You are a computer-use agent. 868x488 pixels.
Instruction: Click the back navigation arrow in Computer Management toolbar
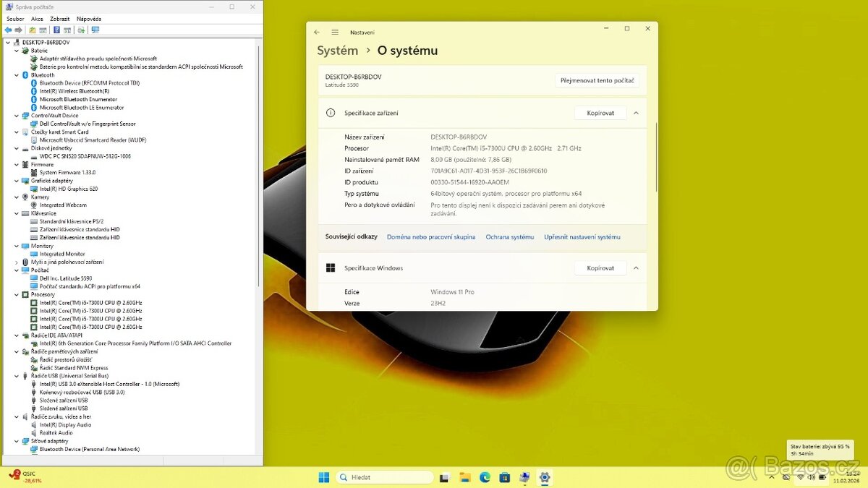tap(8, 30)
